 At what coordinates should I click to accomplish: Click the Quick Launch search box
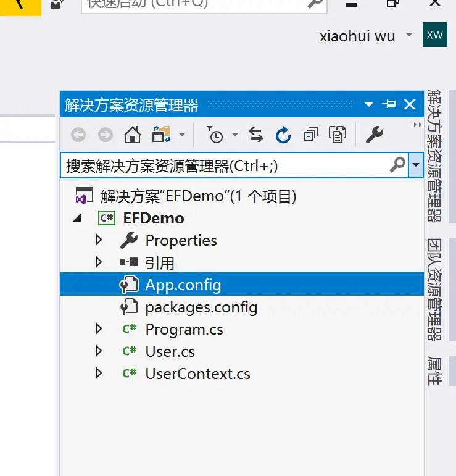pyautogui.click(x=204, y=6)
